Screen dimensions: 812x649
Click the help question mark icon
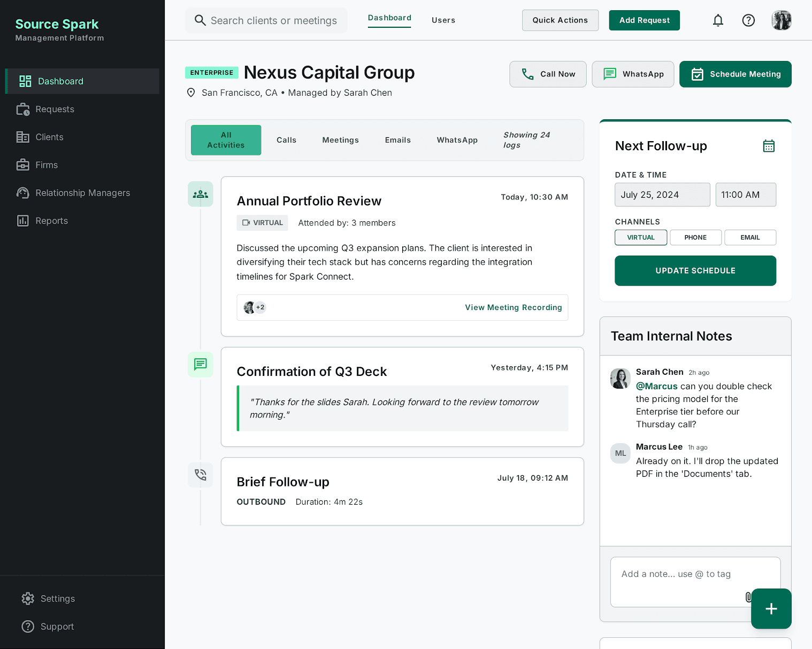point(748,20)
